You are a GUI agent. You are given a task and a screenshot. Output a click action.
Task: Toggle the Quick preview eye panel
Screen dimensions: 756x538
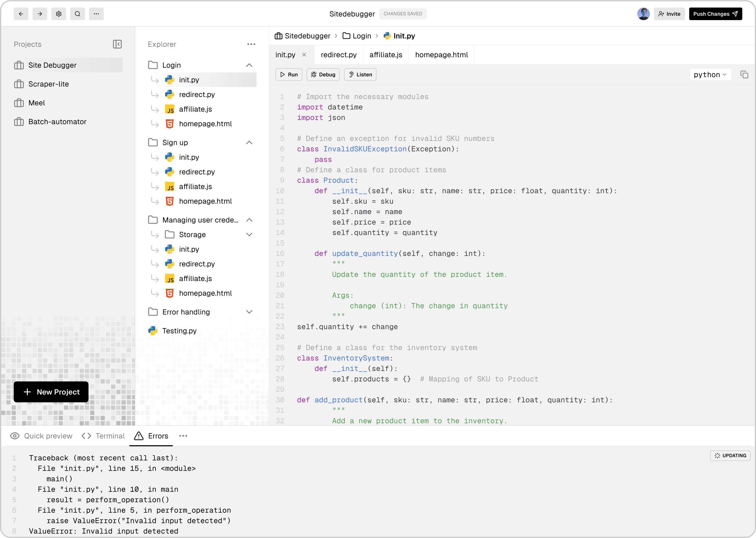41,436
